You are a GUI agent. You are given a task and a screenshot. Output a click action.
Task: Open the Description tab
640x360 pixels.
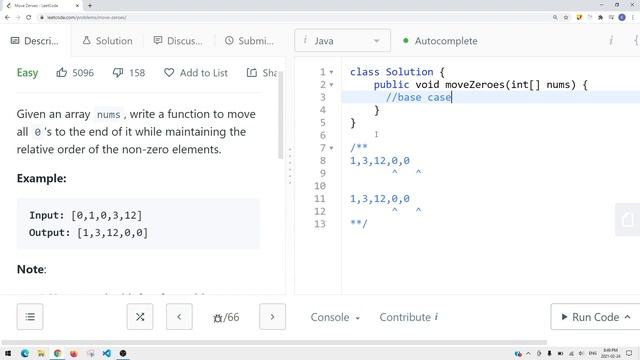(35, 41)
